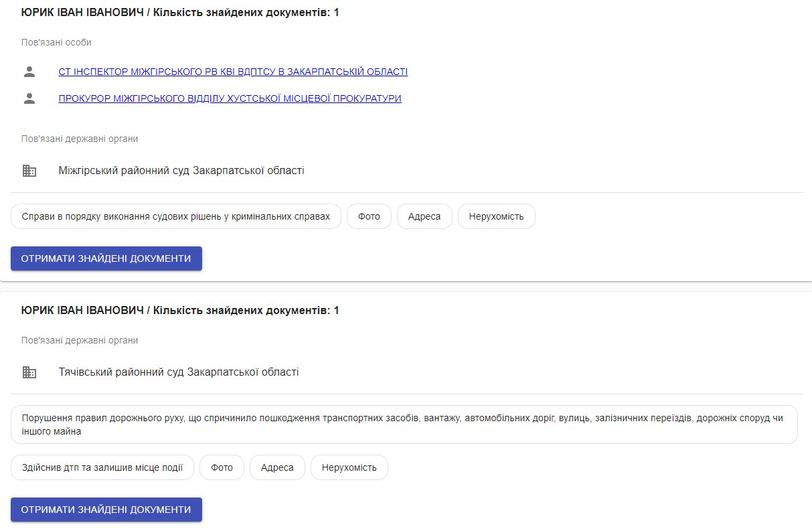Viewport: 812px width, 529px height.
Task: Click Нерухомість chip in the Тячівський court card
Action: (349, 467)
